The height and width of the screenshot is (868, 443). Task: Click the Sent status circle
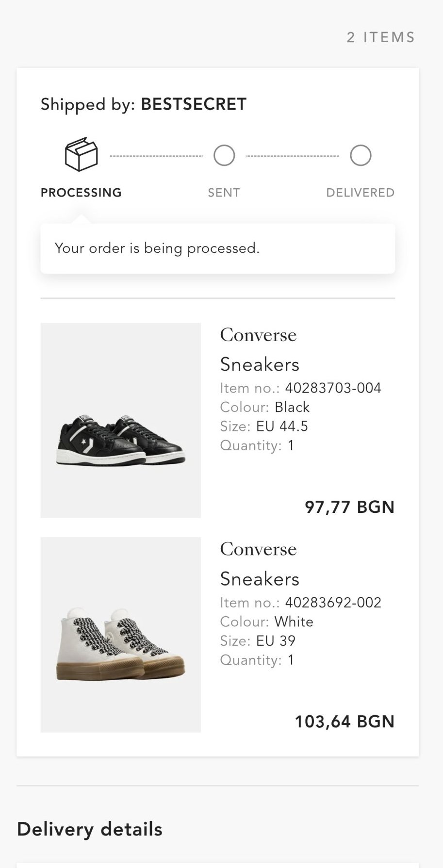224,156
